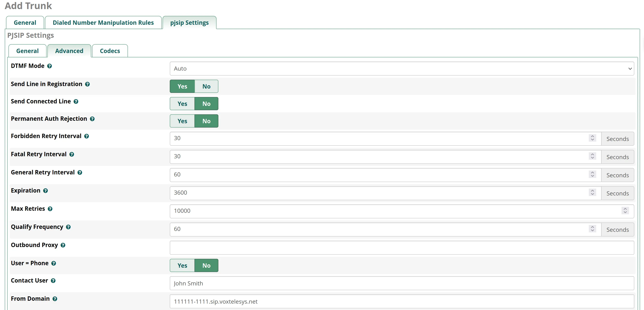Click help icon next to Forbidden Retry Interval

[x=87, y=136]
